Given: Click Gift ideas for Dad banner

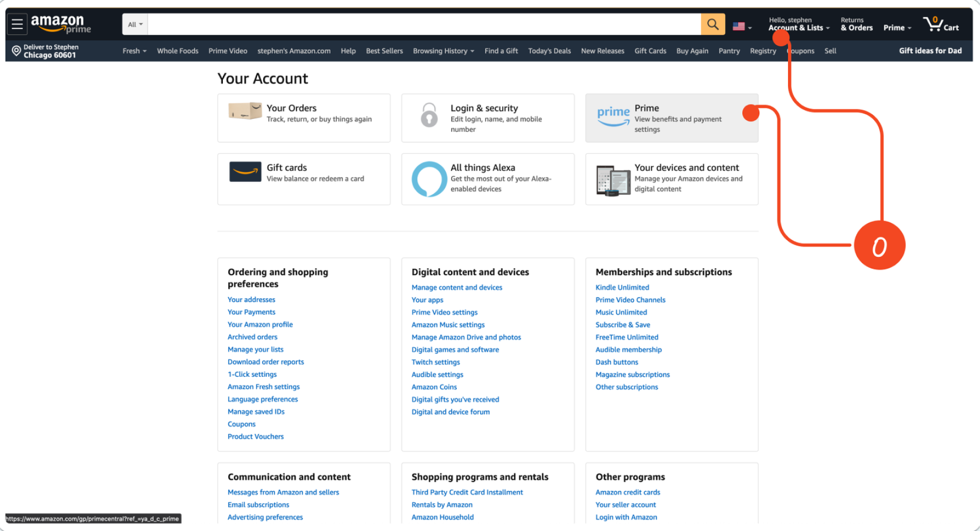Looking at the screenshot, I should pos(930,51).
